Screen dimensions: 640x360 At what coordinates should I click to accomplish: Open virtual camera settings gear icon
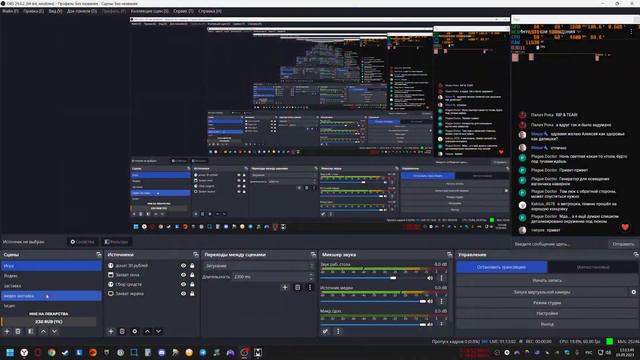tap(633, 292)
